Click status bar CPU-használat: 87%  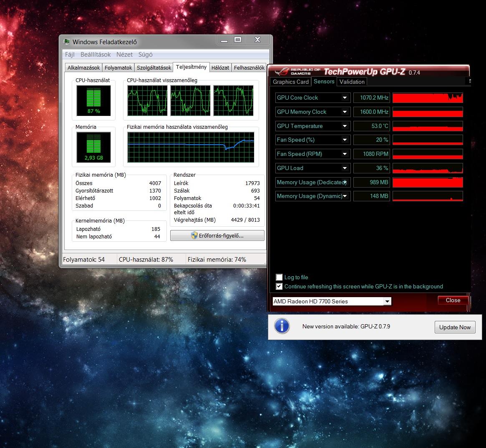pyautogui.click(x=146, y=260)
